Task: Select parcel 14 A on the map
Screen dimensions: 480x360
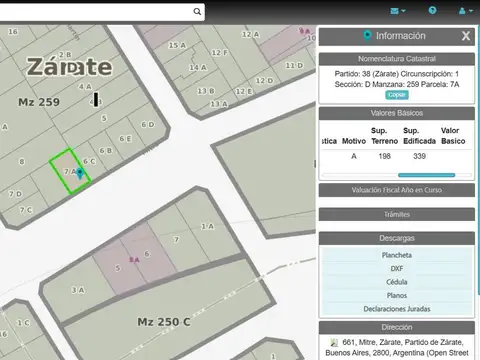Action: click(x=198, y=68)
